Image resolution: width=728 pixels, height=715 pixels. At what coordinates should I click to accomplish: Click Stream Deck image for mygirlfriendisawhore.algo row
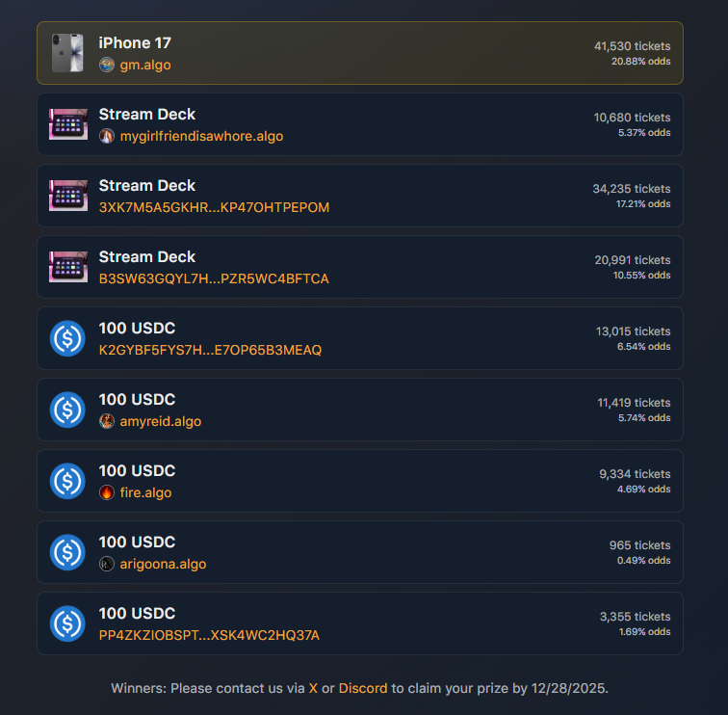[x=68, y=124]
